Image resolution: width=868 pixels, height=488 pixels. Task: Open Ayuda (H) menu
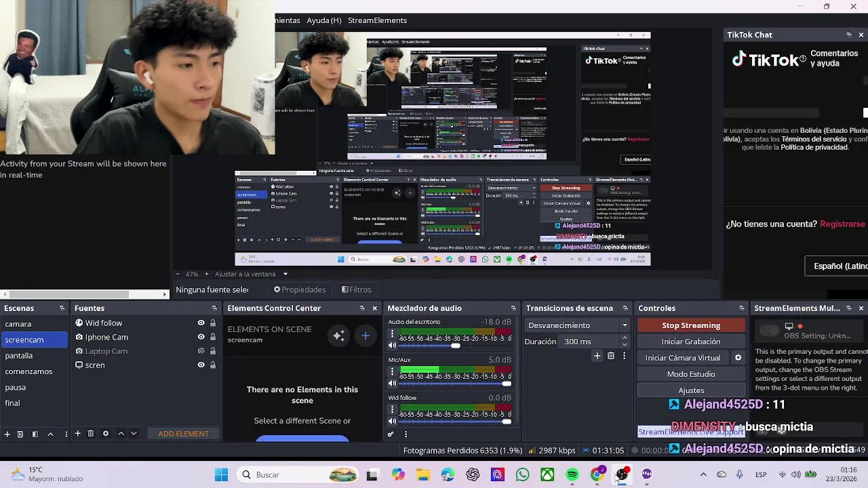click(x=324, y=20)
